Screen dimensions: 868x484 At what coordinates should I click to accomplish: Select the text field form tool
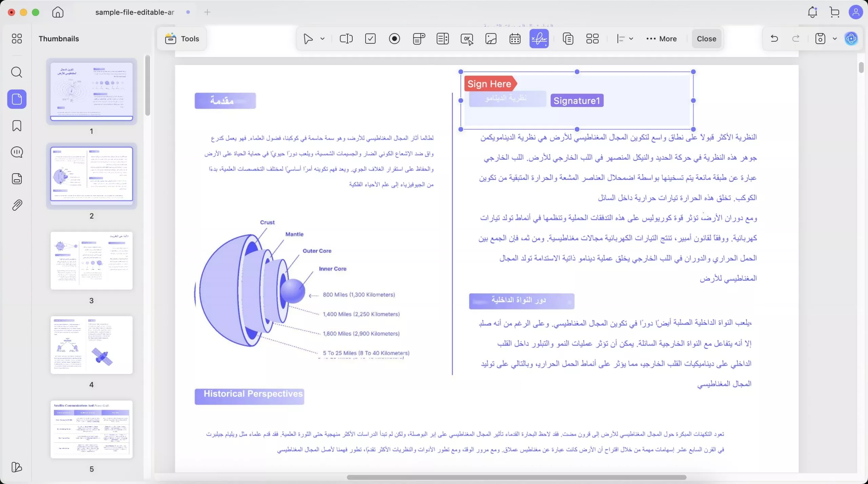pos(346,39)
